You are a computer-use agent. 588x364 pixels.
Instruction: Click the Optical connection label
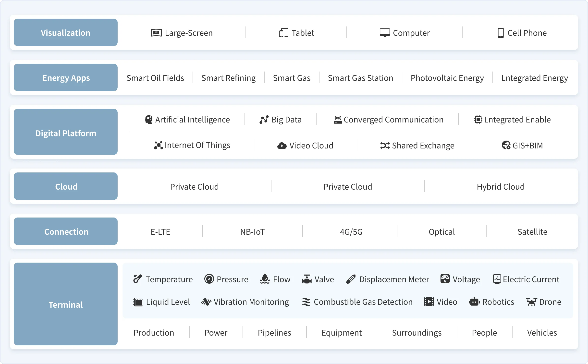(x=442, y=232)
